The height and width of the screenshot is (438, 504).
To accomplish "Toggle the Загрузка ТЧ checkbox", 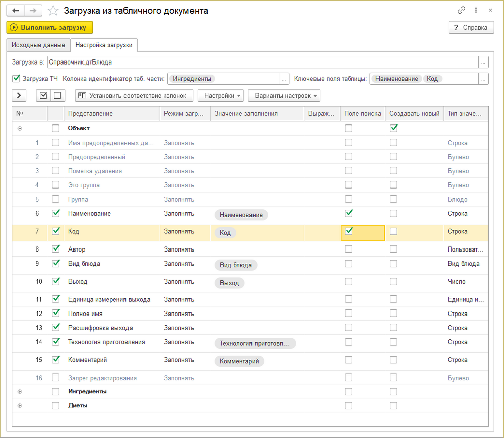I will [16, 78].
